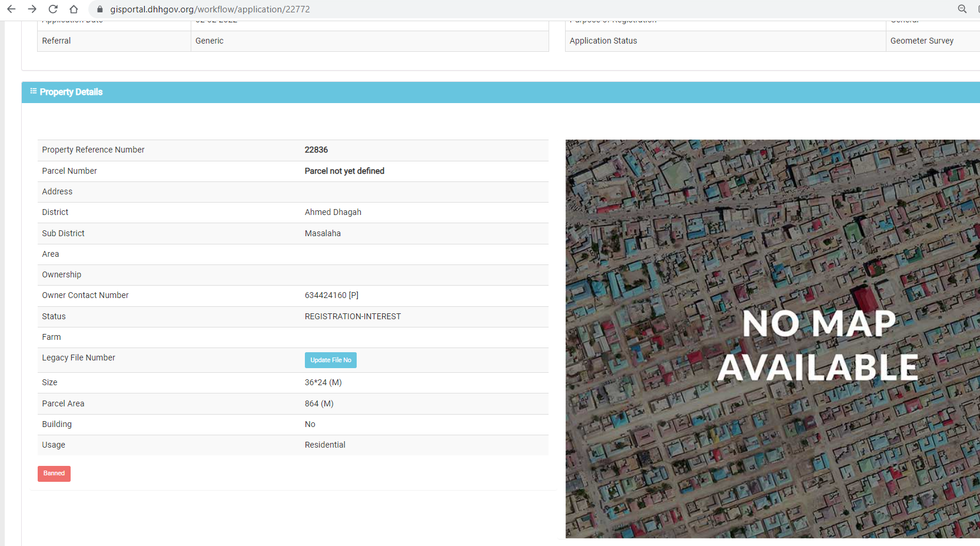This screenshot has height=546, width=980.
Task: Go back using the browser back arrow
Action: pos(11,9)
